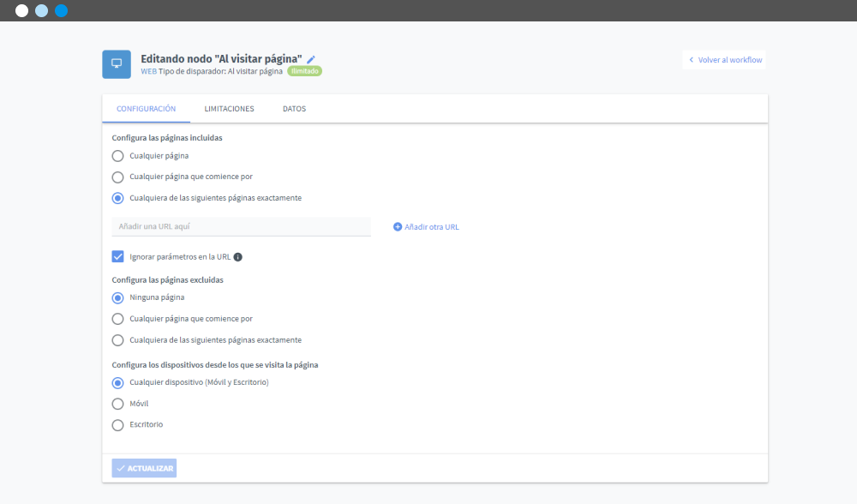
Task: Click the blue monitor node icon
Action: pyautogui.click(x=117, y=64)
